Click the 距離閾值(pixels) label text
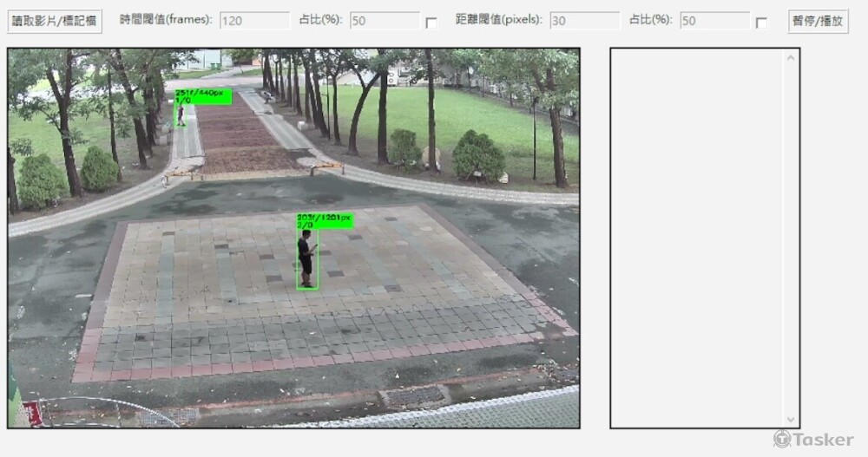Image resolution: width=868 pixels, height=457 pixels. tap(499, 20)
